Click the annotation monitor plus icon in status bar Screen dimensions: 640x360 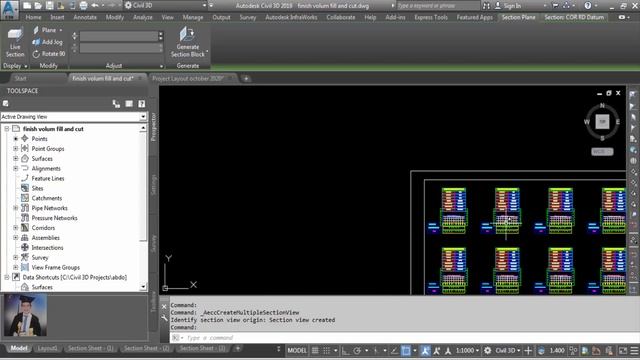[x=528, y=350]
